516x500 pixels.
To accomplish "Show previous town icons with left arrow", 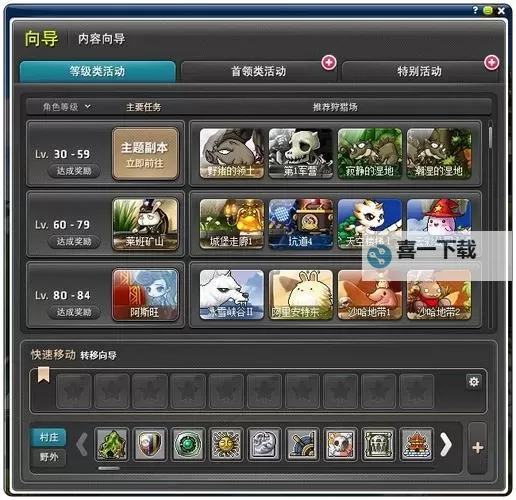I will pyautogui.click(x=82, y=444).
